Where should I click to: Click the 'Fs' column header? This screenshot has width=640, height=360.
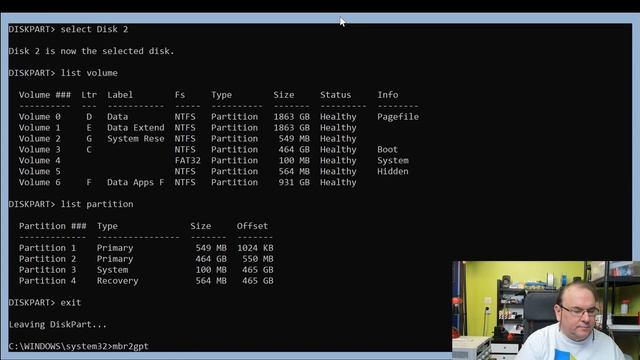[x=180, y=95]
